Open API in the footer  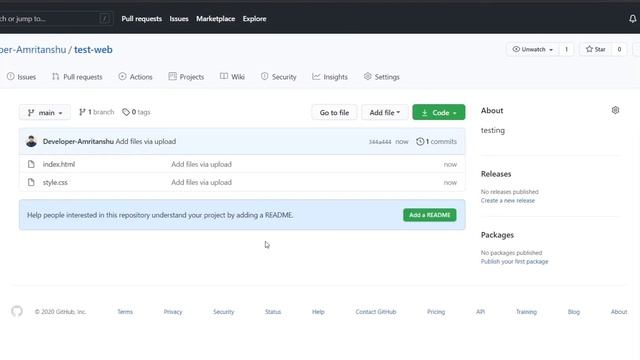480,312
